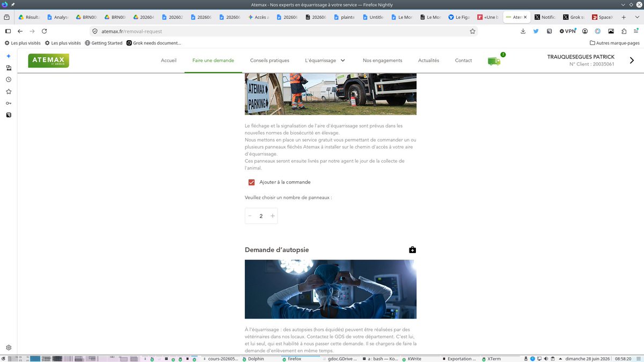Switch to the SpaceX browser tab
The height and width of the screenshot is (362, 644).
(x=603, y=17)
